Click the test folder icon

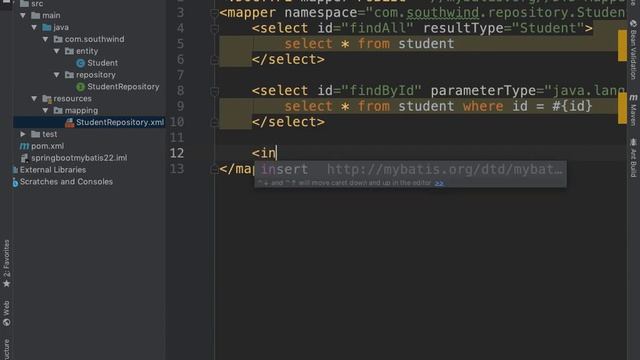click(x=36, y=134)
